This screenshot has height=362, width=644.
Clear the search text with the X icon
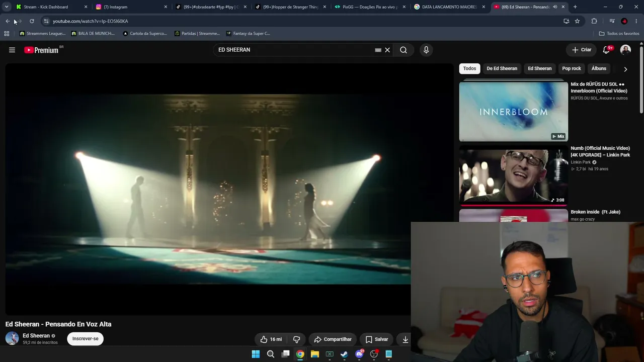[x=387, y=50]
